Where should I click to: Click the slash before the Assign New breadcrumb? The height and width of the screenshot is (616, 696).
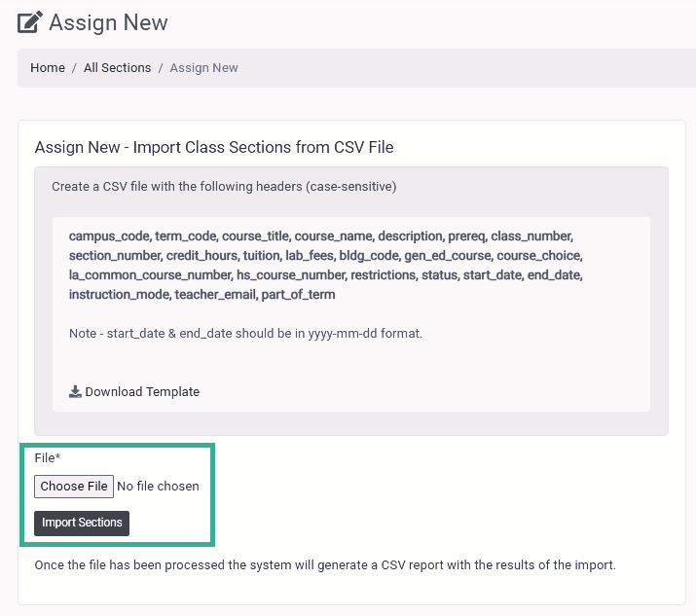161,68
